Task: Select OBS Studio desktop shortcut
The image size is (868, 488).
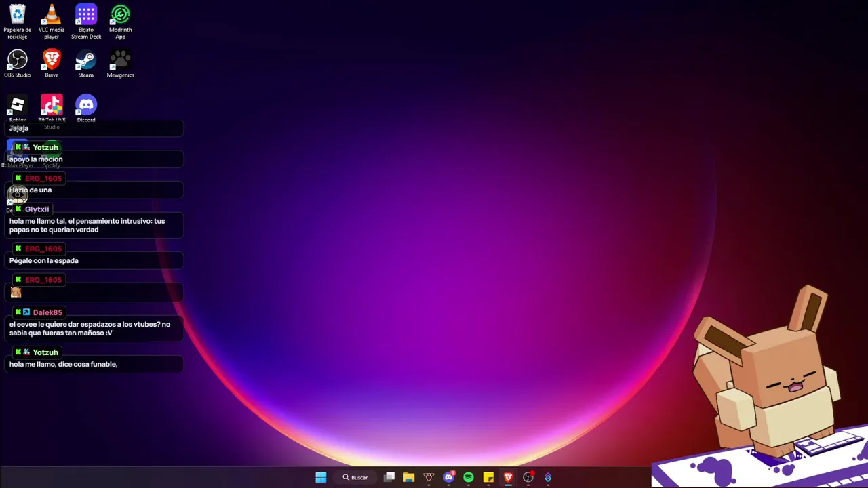Action: pos(17,64)
